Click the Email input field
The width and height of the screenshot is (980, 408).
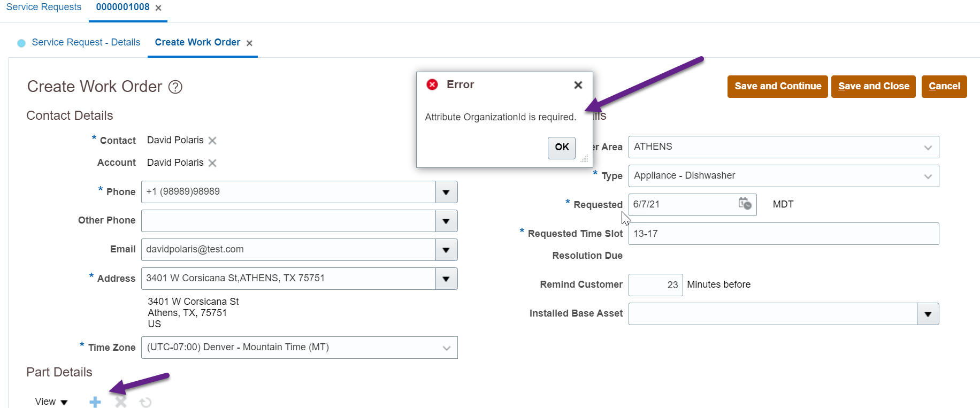(288, 250)
